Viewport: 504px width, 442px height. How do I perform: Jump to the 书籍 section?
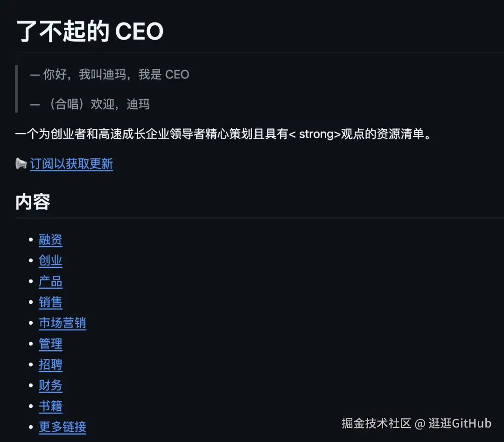coord(50,406)
